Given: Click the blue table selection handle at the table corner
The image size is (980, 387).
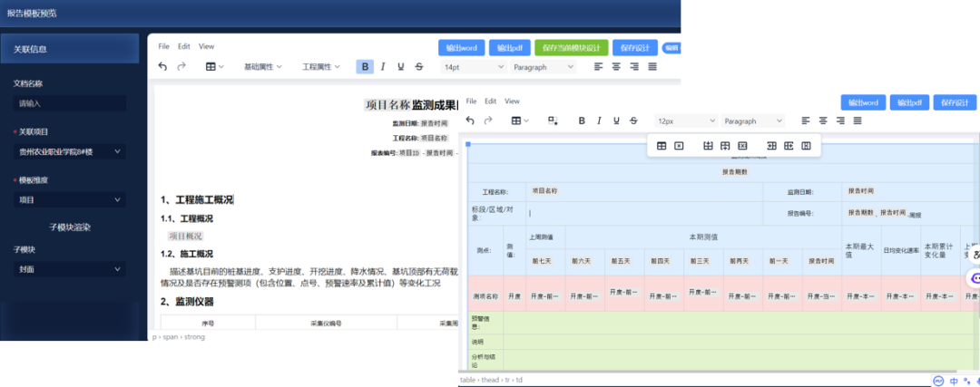Looking at the screenshot, I should tap(467, 144).
